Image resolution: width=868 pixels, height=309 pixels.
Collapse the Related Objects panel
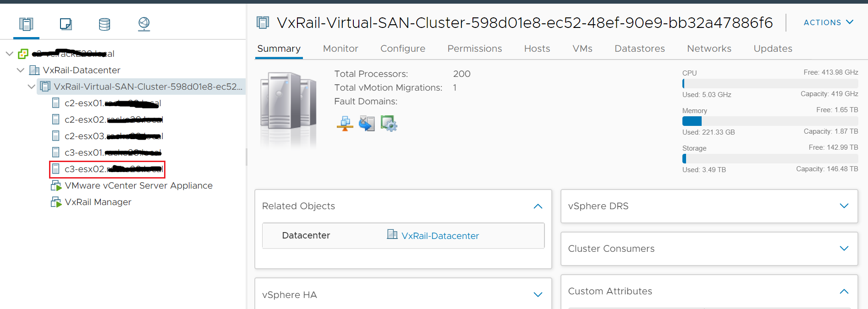tap(538, 206)
